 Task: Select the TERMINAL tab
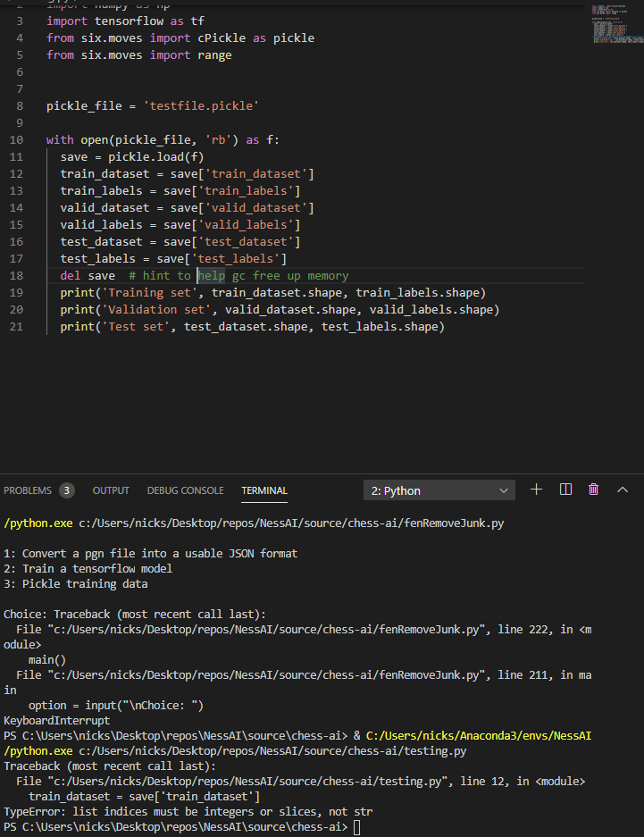pos(264,490)
